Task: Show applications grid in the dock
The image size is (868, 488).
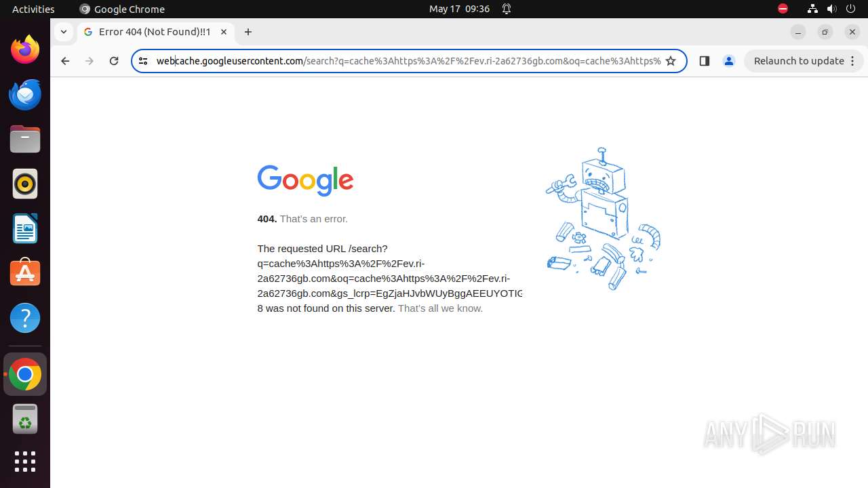Action: [x=25, y=462]
